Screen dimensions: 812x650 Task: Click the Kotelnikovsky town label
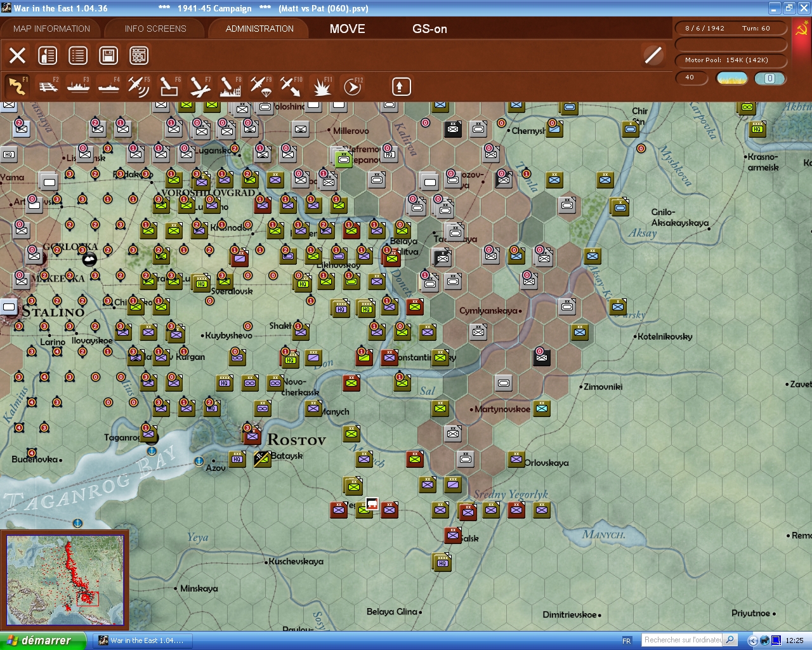[665, 336]
